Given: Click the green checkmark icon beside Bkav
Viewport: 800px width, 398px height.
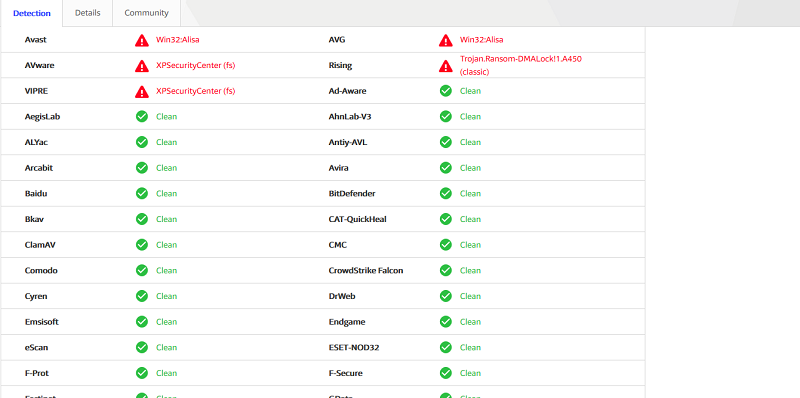Looking at the screenshot, I should [x=142, y=219].
